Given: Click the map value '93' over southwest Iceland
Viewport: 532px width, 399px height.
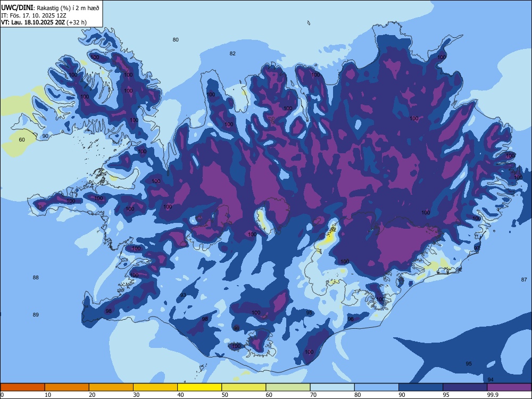Looking at the screenshot, I should [x=183, y=295].
